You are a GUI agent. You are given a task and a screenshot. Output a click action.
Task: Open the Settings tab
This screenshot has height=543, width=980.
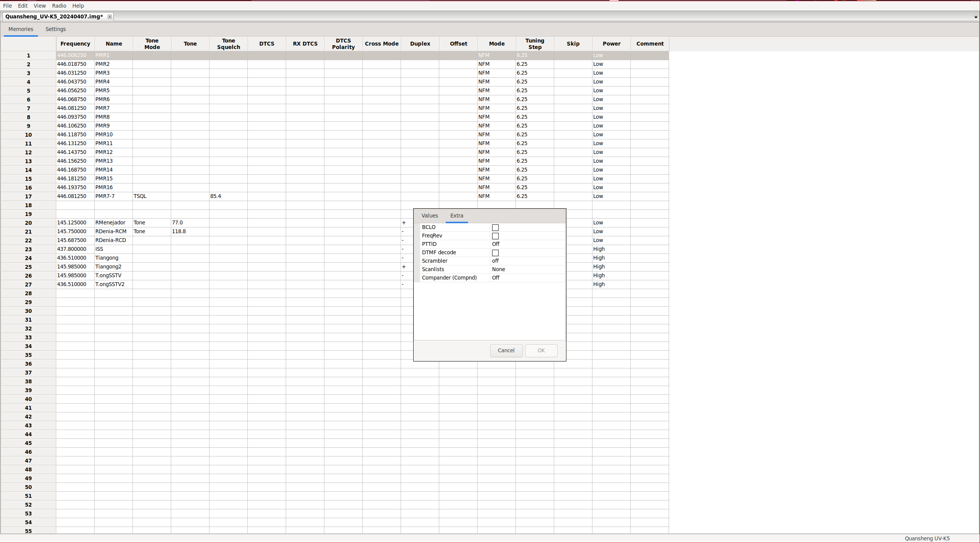point(56,29)
